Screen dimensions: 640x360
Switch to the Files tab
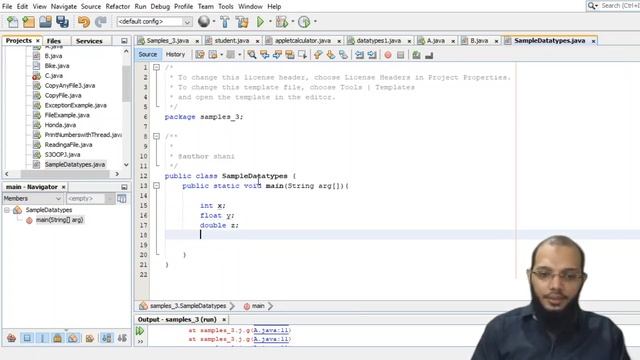coord(53,41)
